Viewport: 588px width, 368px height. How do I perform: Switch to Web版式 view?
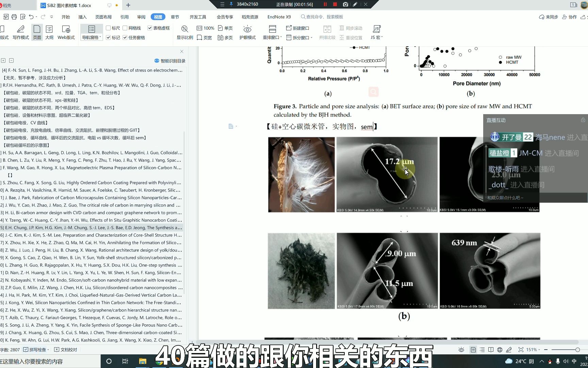pos(66,33)
